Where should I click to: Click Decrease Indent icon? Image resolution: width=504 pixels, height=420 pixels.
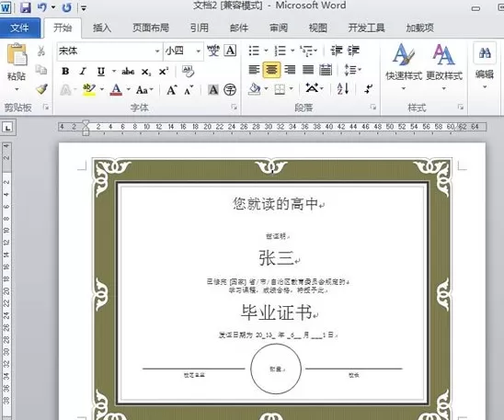coord(337,51)
